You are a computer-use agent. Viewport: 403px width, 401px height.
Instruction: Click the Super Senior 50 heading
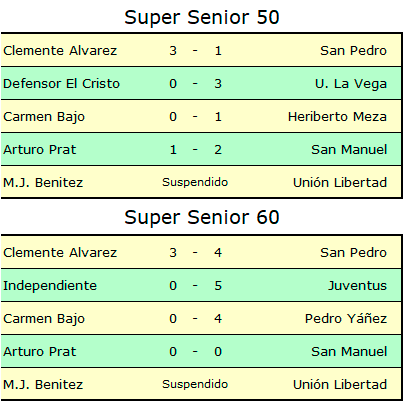coord(202,17)
